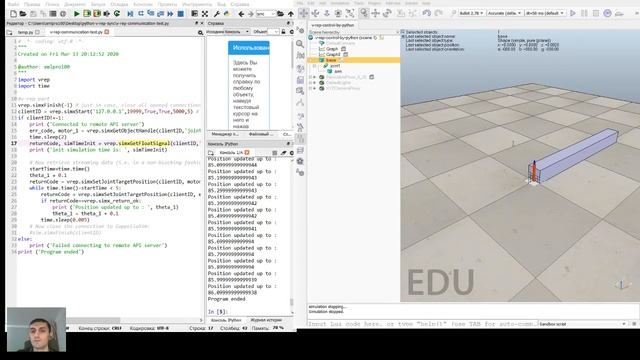Open PYTHONPATH manager icon
The height and width of the screenshot is (360, 640).
227,14
